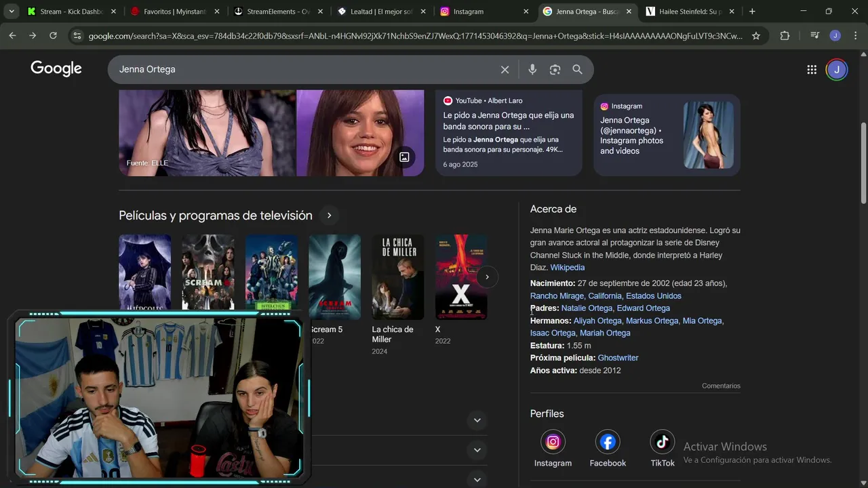Screen dimensions: 868x488
Task: Open the image viewer icon on photo
Action: click(404, 157)
